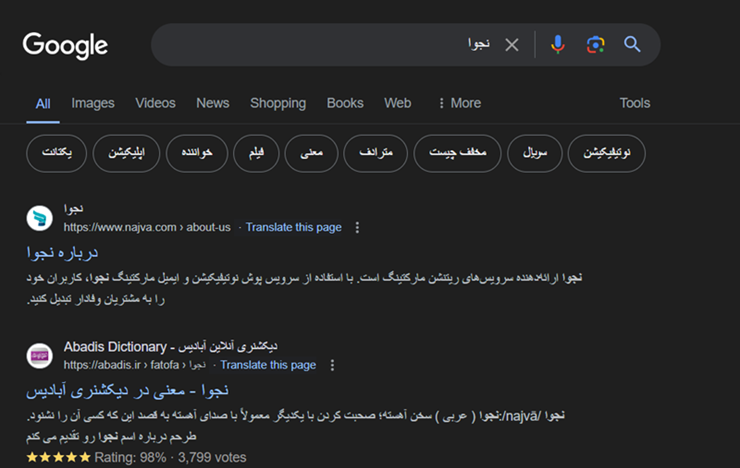The width and height of the screenshot is (740, 468).
Task: Switch to the Videos tab
Action: pyautogui.click(x=155, y=103)
